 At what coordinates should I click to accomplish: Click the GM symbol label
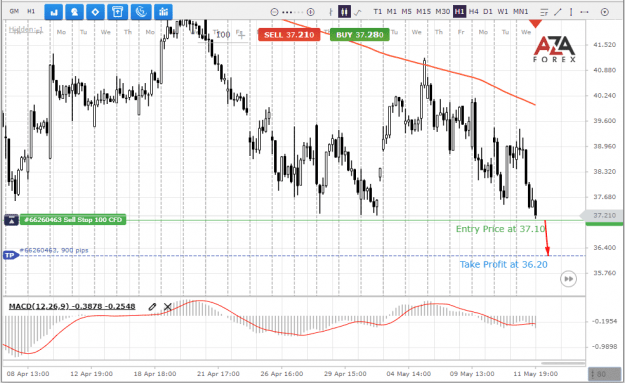[14, 11]
